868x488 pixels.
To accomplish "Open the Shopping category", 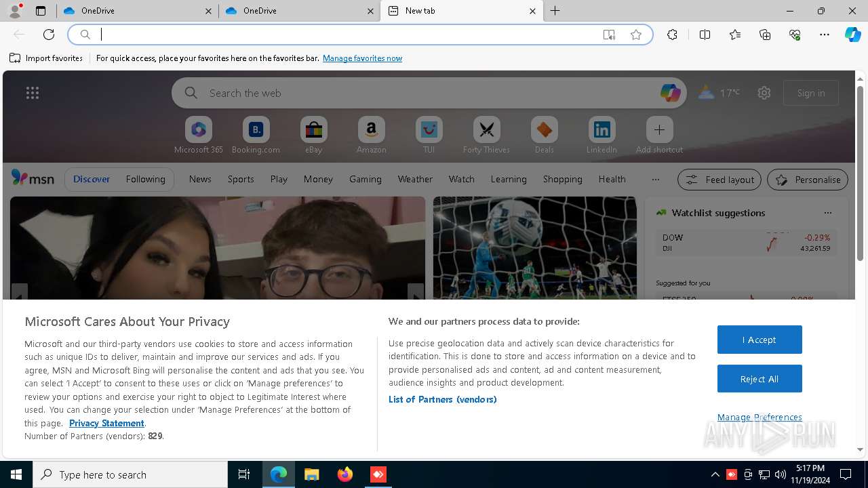I will [x=563, y=179].
